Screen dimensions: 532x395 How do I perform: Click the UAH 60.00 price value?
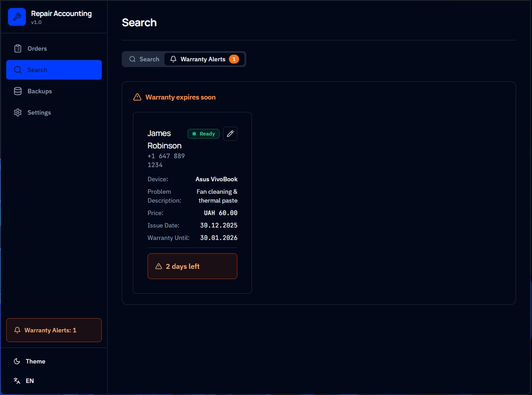pyautogui.click(x=220, y=213)
